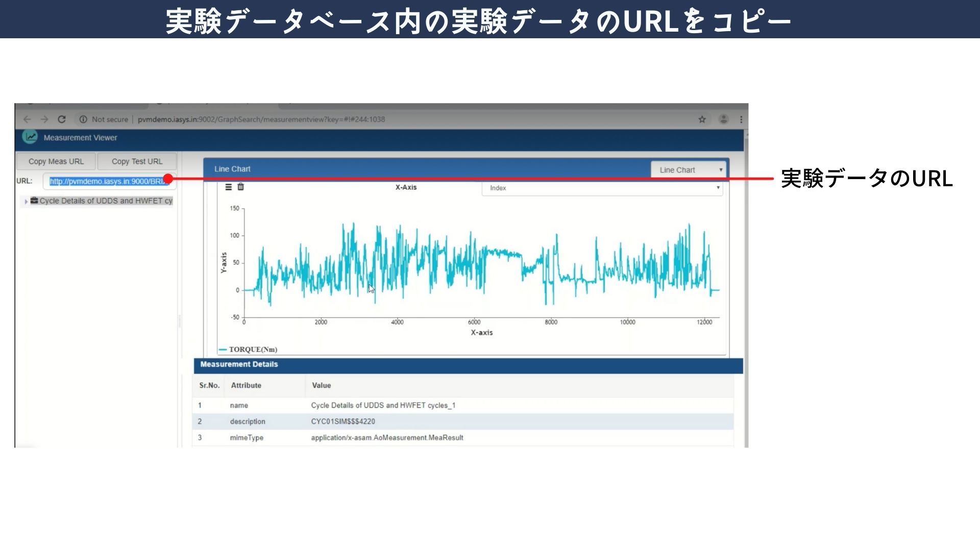
Task: Bookmark this page with the star icon
Action: tap(702, 119)
